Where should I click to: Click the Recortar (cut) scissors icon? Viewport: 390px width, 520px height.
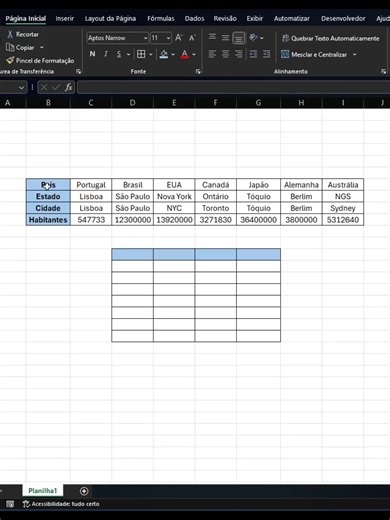tap(10, 34)
